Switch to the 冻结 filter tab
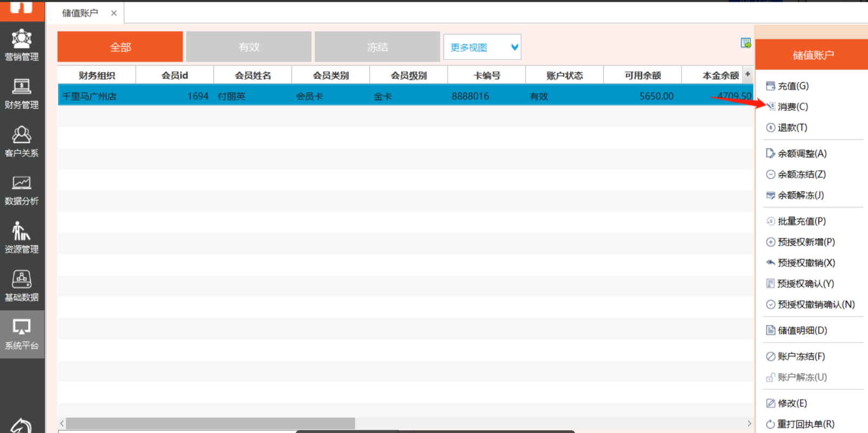This screenshot has height=433, width=868. [x=377, y=47]
